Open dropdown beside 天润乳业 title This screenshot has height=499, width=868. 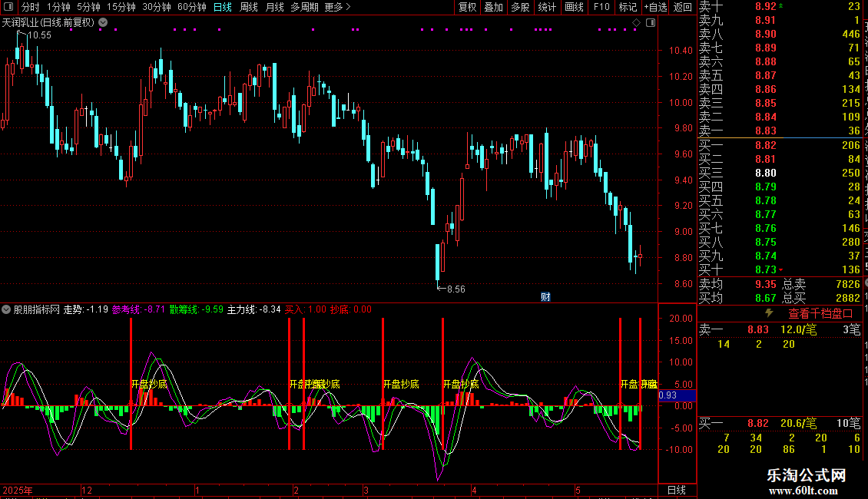click(x=103, y=23)
